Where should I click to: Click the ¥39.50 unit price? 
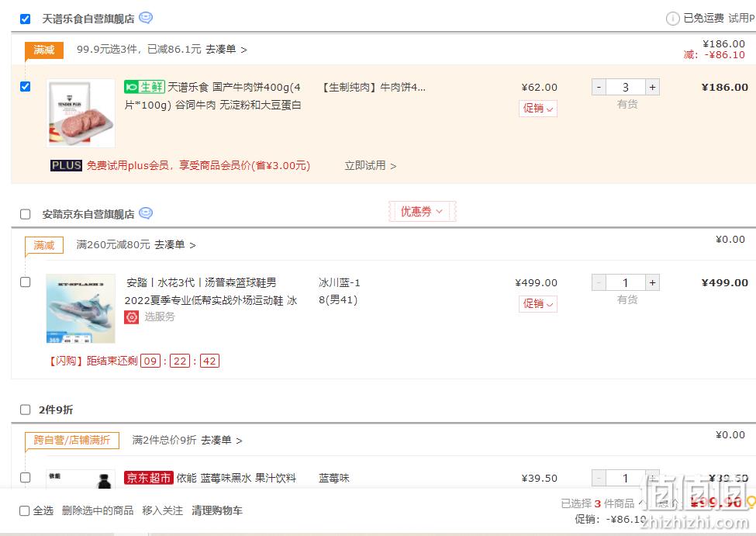(539, 478)
